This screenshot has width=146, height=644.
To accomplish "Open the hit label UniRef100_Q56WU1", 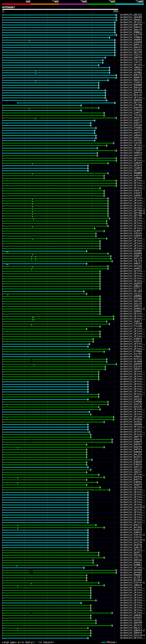I will pyautogui.click(x=131, y=20).
